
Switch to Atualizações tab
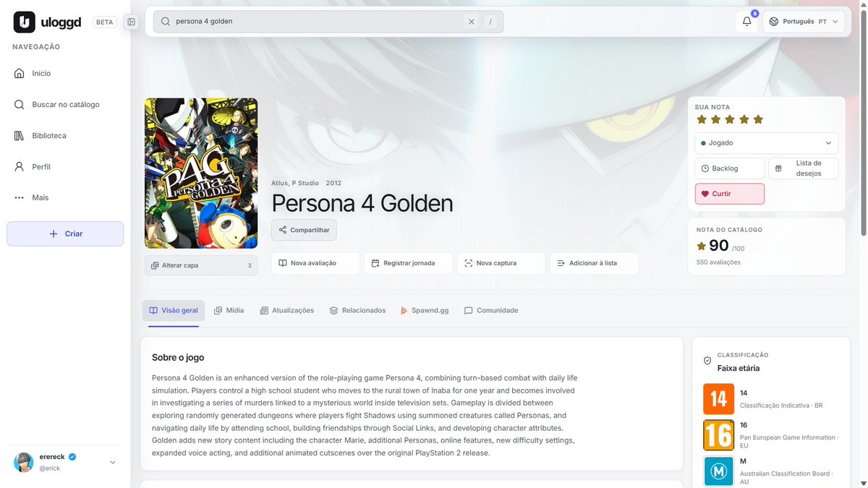coord(287,310)
